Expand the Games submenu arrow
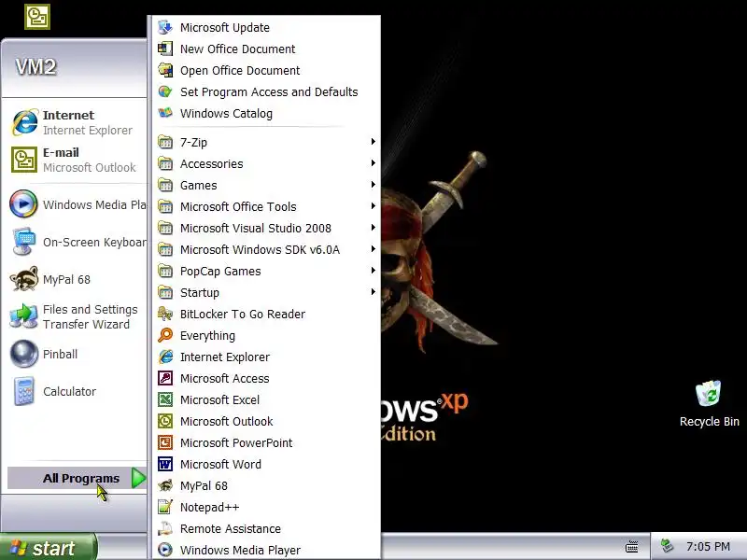 click(373, 184)
